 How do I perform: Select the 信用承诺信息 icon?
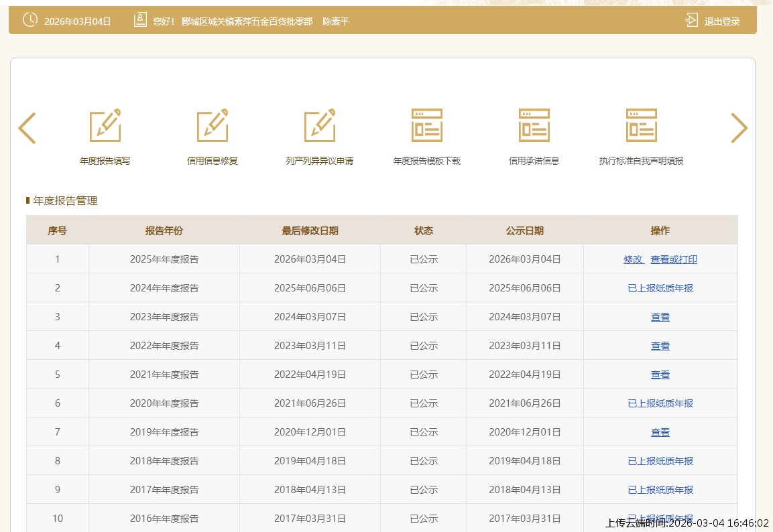pyautogui.click(x=534, y=125)
